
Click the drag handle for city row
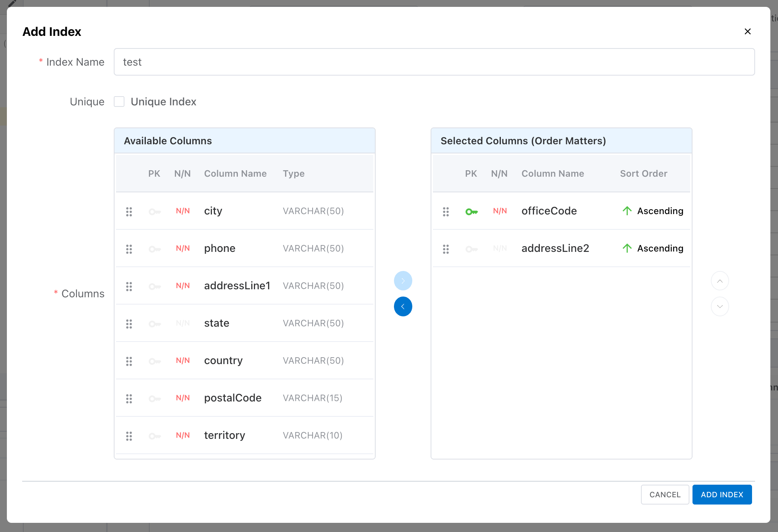(129, 211)
